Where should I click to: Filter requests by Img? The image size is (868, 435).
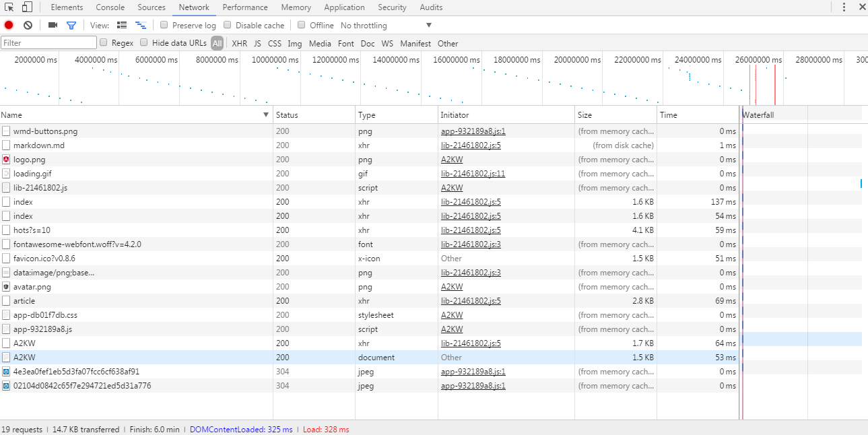[x=295, y=43]
